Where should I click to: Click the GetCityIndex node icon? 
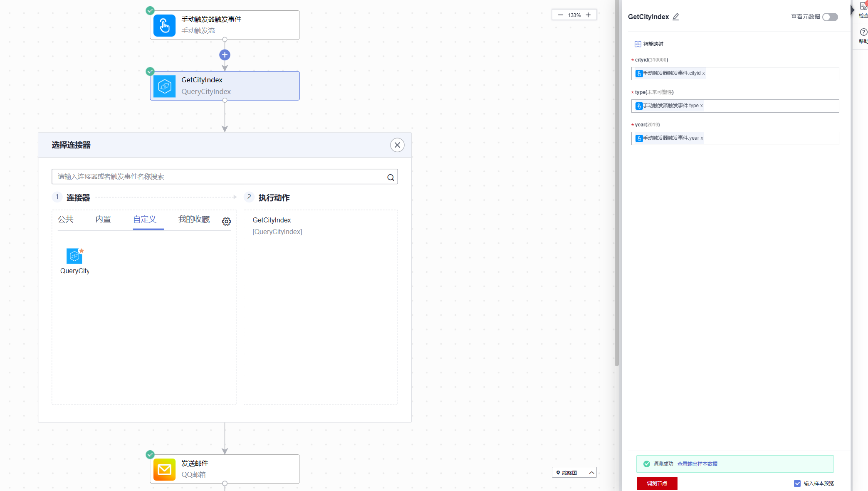tap(164, 86)
